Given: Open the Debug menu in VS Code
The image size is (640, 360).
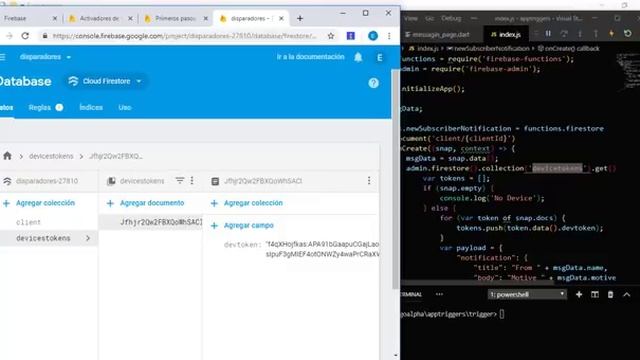Looking at the screenshot, I should click(x=451, y=18).
